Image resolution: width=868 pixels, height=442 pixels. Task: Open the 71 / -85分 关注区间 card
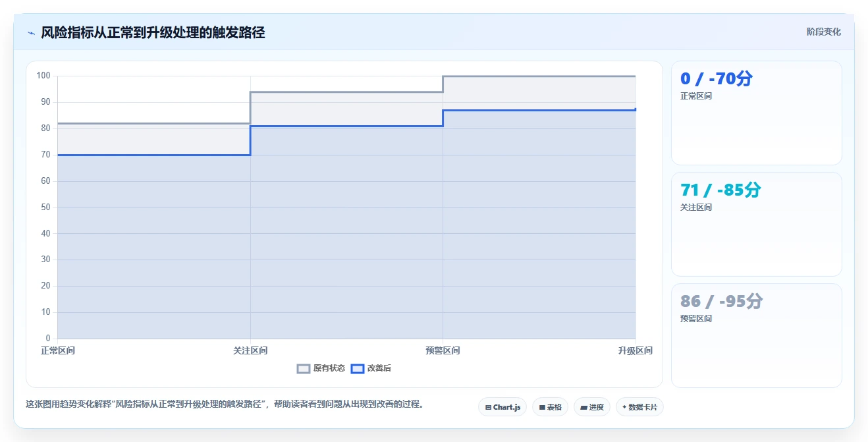tap(756, 224)
